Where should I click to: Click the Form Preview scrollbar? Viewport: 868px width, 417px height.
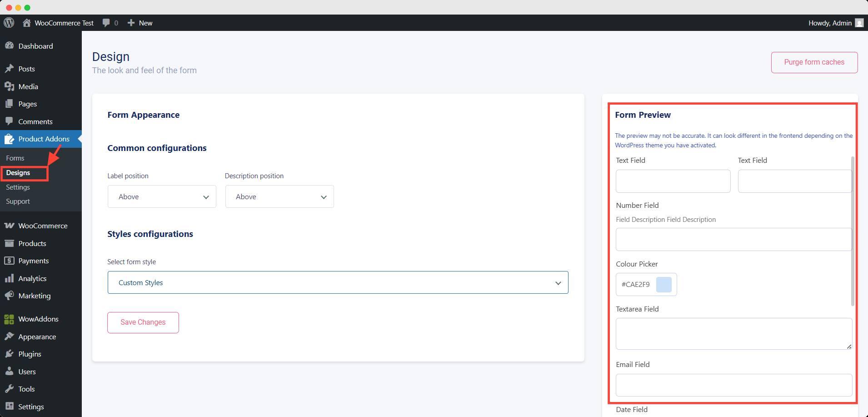click(853, 231)
